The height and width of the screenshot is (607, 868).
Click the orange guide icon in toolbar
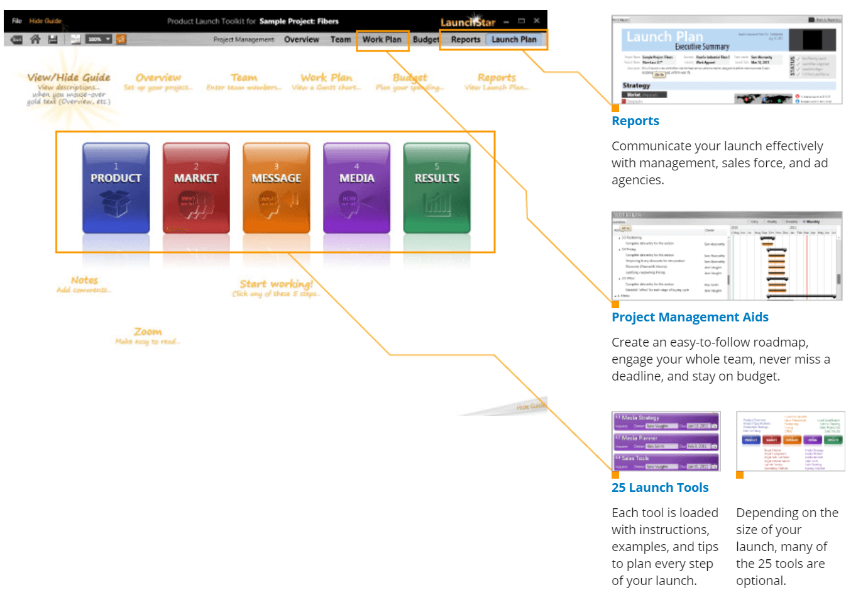point(121,39)
